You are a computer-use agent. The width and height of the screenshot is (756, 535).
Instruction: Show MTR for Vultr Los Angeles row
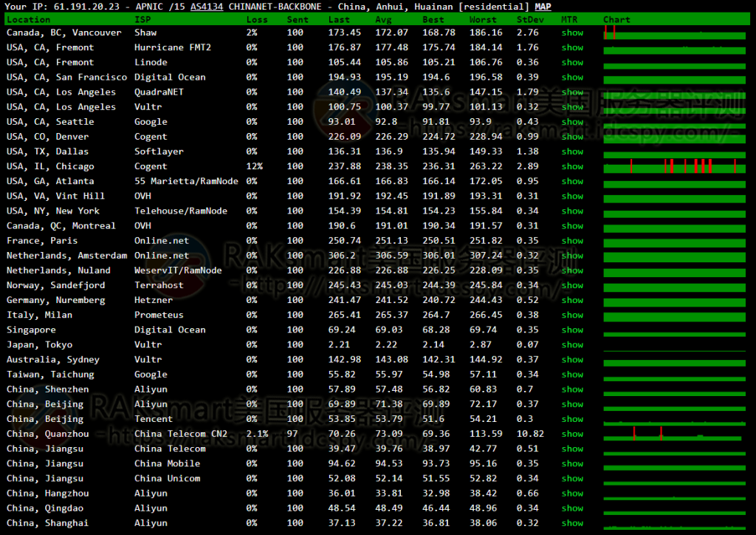click(572, 107)
